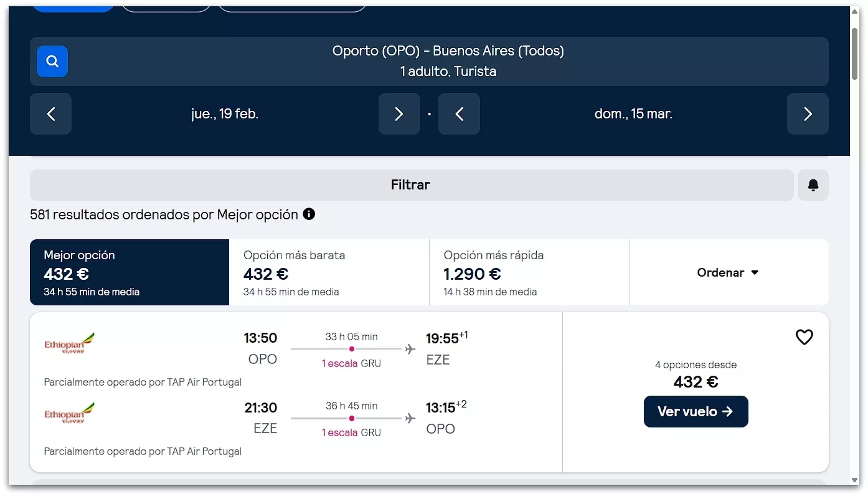Click Ethiopian logo on return EZE flight
The width and height of the screenshot is (868, 496).
coord(69,413)
